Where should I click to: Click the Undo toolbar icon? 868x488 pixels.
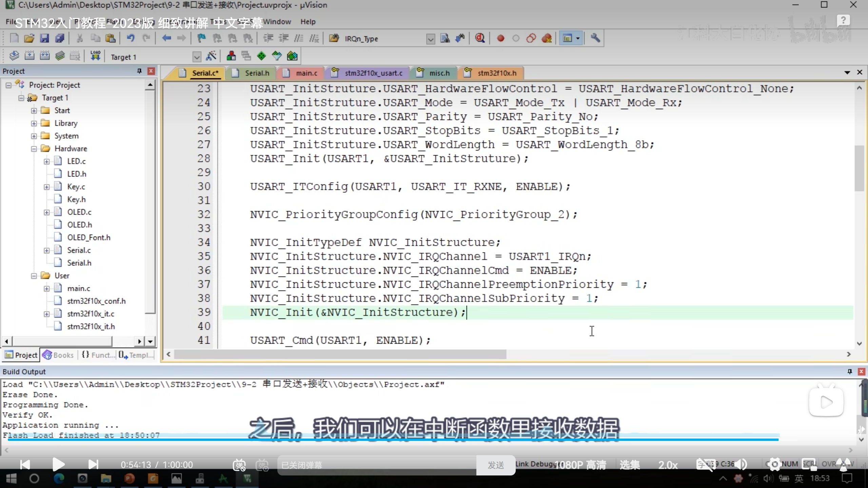pos(131,38)
